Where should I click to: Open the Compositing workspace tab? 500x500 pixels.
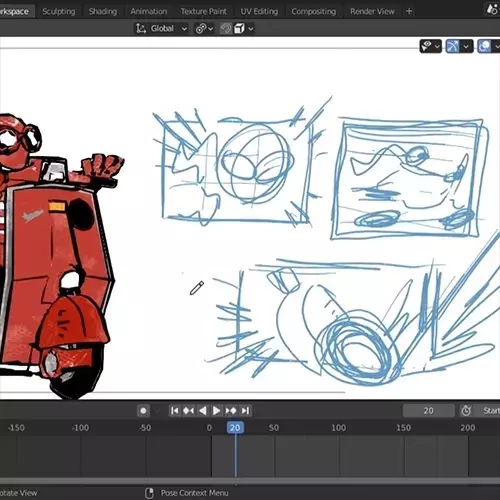[313, 11]
